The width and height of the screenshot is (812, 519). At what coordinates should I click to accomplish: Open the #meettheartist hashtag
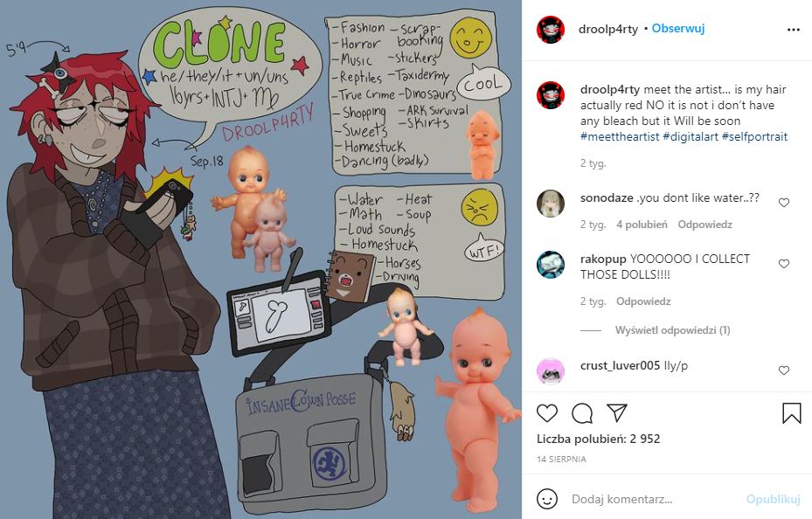pyautogui.click(x=620, y=136)
